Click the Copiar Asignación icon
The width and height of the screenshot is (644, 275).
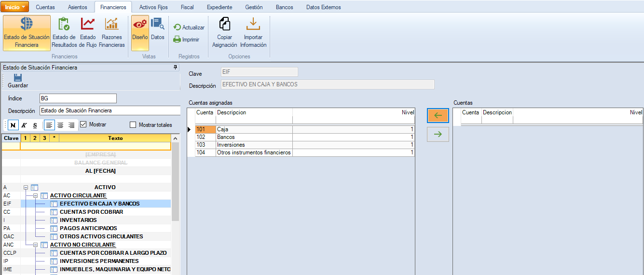tap(225, 32)
